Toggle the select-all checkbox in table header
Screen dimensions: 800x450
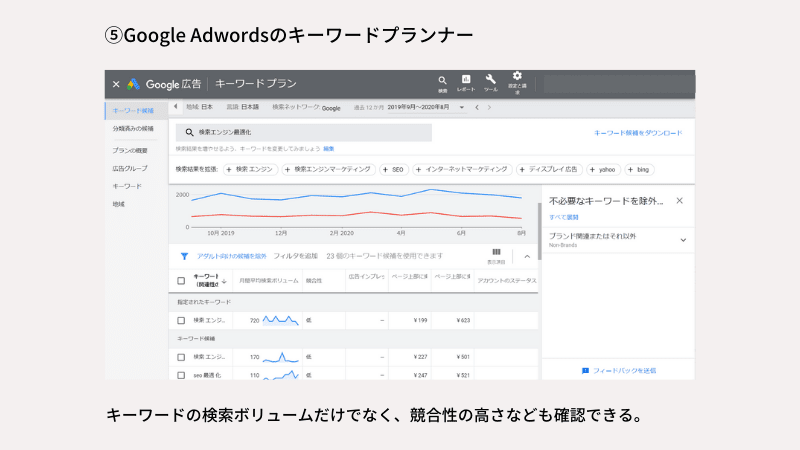[x=181, y=281]
